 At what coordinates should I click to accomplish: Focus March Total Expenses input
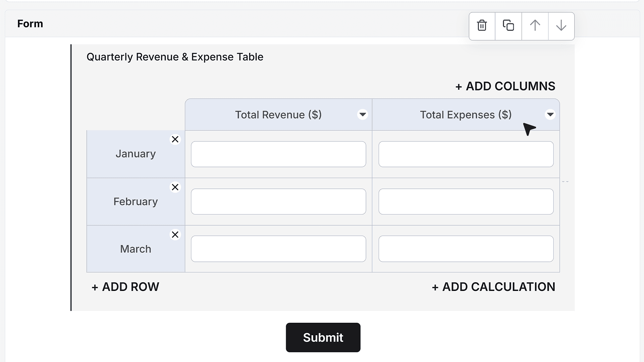(466, 249)
